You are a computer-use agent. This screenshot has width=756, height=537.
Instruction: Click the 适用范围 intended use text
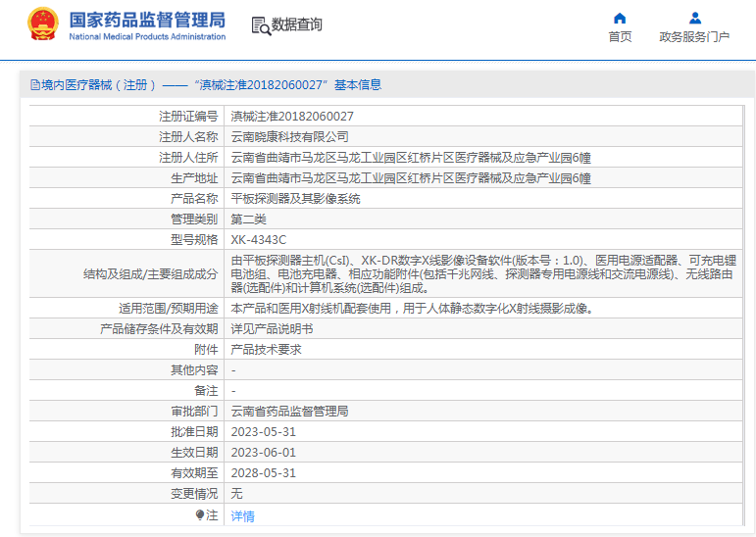(412, 308)
